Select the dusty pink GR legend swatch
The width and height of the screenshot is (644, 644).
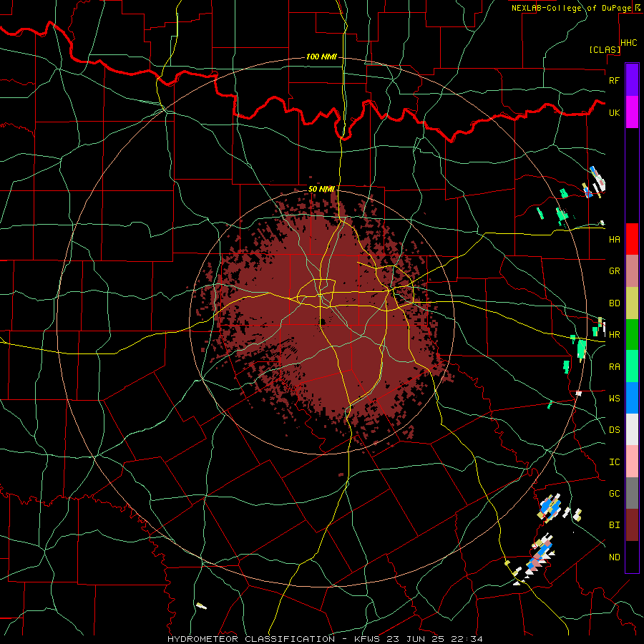632,271
